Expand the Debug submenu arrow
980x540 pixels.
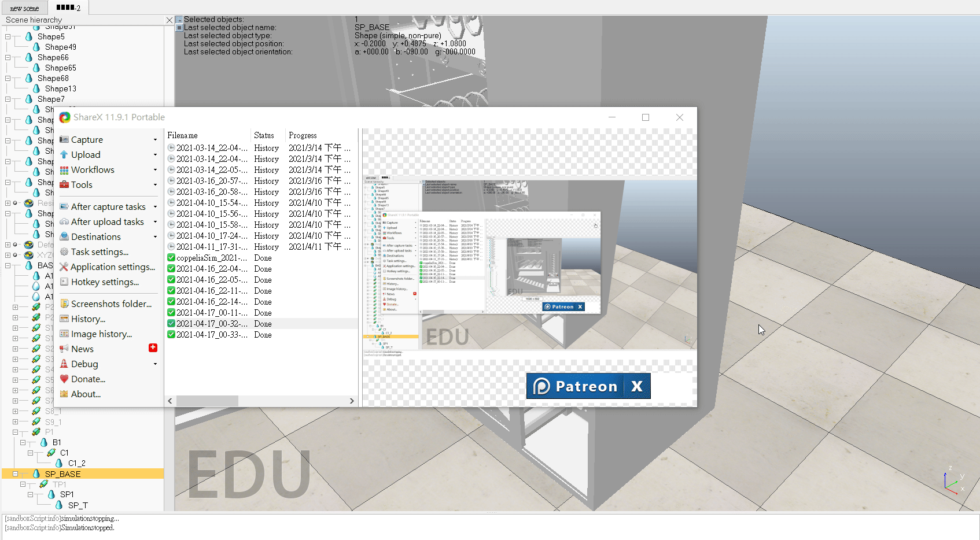pyautogui.click(x=155, y=364)
